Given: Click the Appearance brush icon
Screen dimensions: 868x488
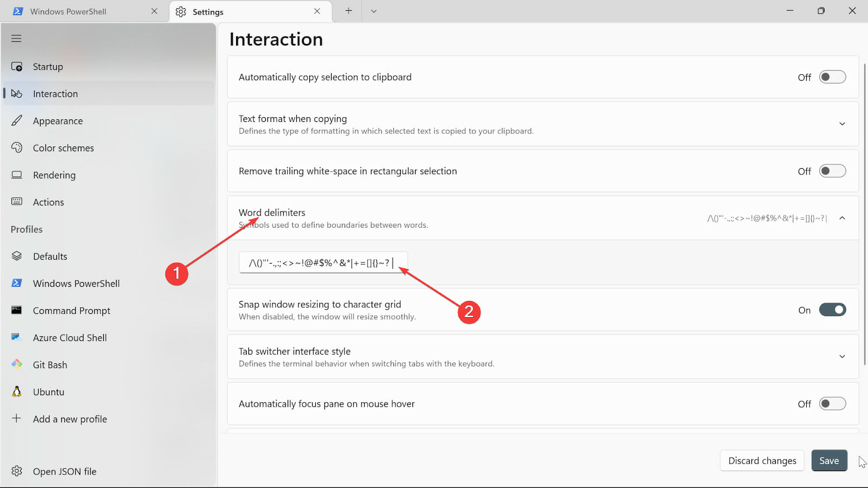Looking at the screenshot, I should tap(17, 120).
